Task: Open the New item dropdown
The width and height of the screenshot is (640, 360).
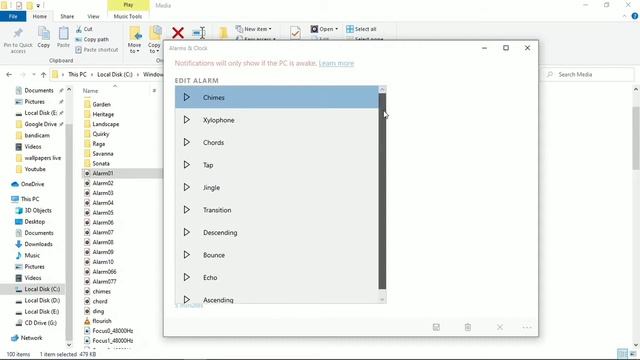Action: [x=253, y=29]
